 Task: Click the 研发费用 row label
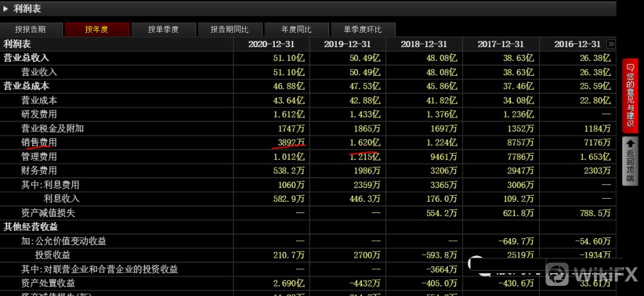pyautogui.click(x=39, y=114)
